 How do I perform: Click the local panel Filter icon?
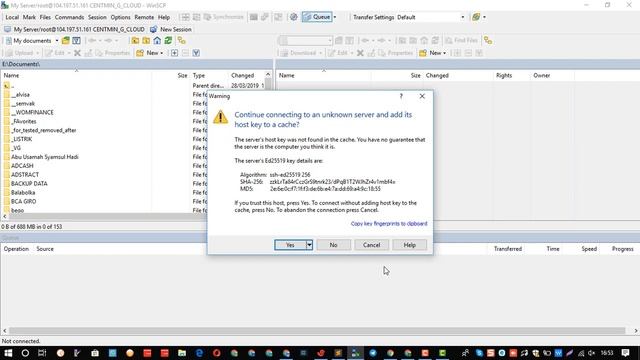[x=76, y=40]
